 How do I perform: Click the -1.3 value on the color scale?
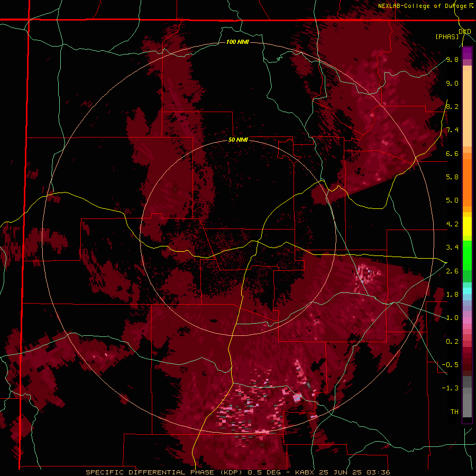[x=451, y=388]
